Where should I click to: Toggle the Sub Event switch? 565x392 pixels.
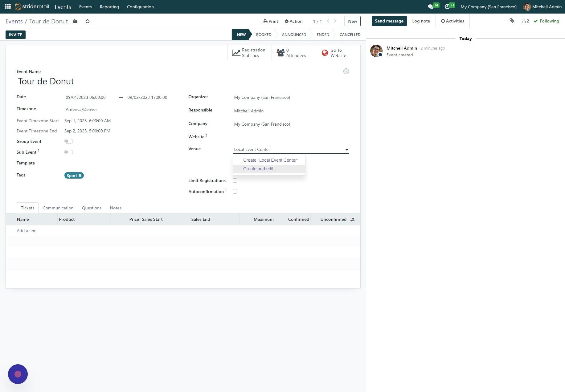69,152
